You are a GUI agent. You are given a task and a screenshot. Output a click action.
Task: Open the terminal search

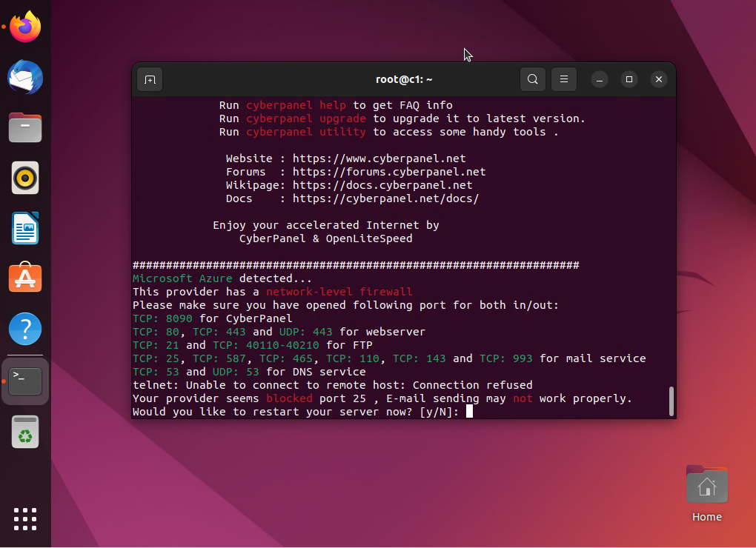click(533, 79)
